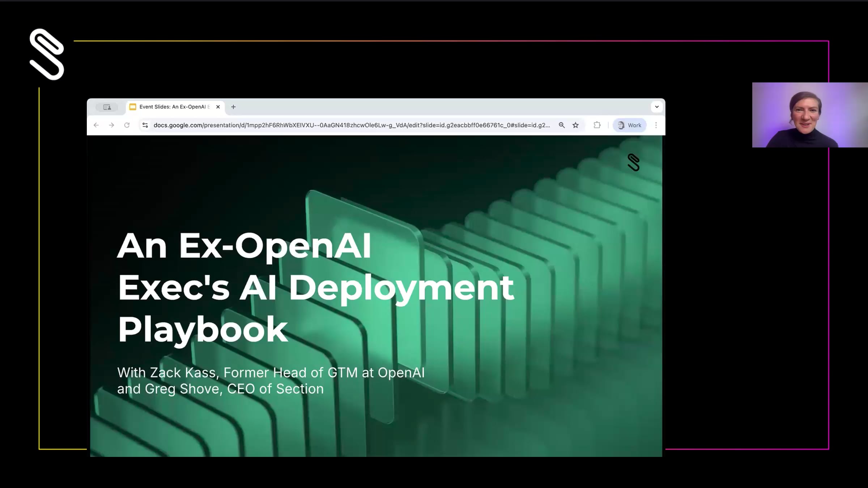This screenshot has width=868, height=488.
Task: Open Chrome's three-dot menu
Action: (x=656, y=125)
